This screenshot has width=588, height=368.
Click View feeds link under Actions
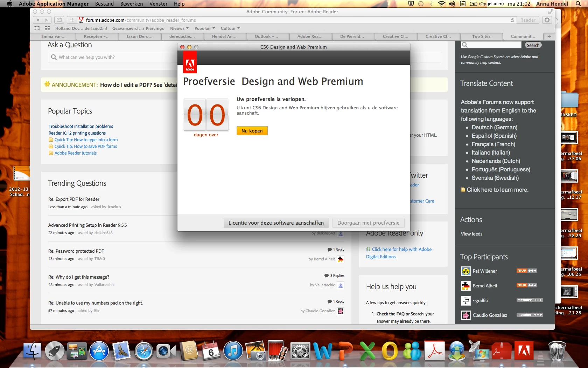pos(471,234)
